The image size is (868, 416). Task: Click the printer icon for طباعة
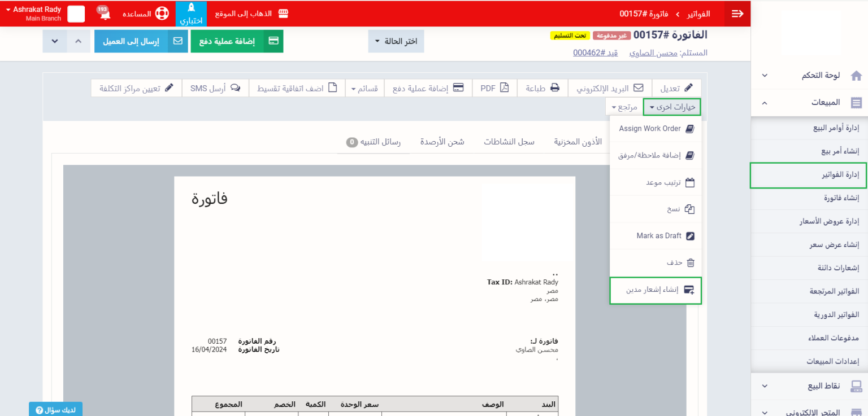click(x=555, y=88)
